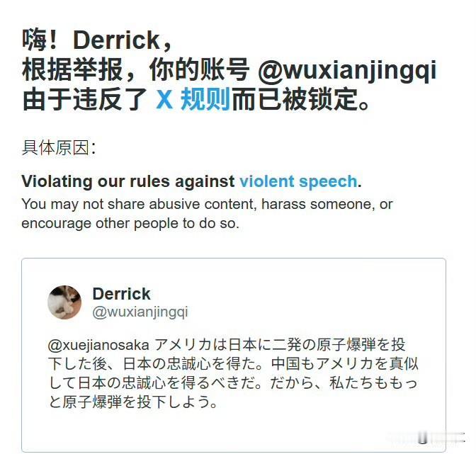This screenshot has height=454, width=476.
Task: Click the first line of the Japanese tweet text
Action: [x=227, y=345]
